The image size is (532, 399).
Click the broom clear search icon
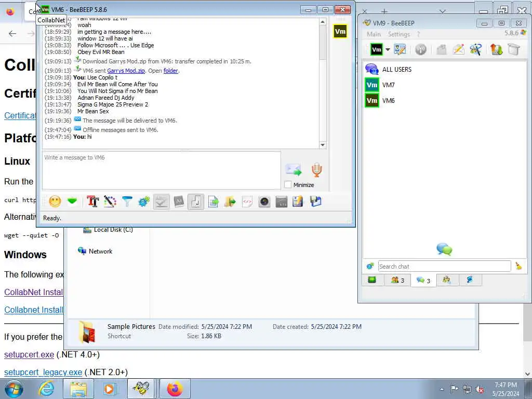518,267
